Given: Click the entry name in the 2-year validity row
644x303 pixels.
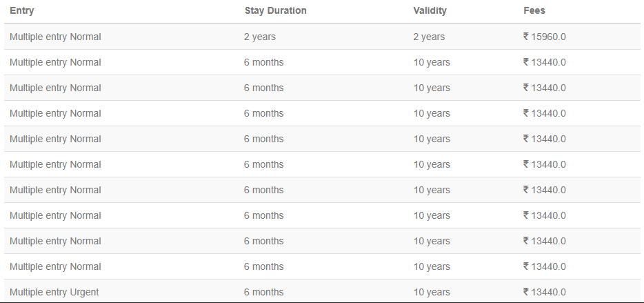Looking at the screenshot, I should click(x=55, y=37).
